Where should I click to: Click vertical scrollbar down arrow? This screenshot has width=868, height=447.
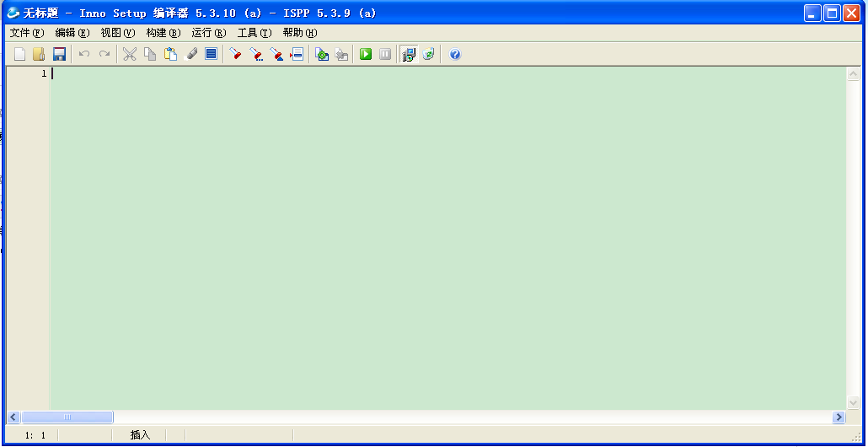point(853,402)
